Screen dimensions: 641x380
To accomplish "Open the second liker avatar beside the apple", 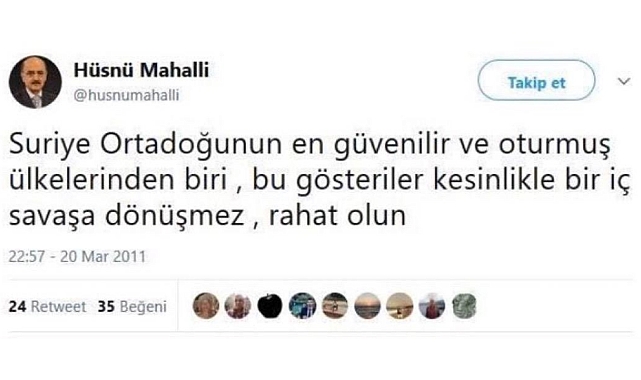I will pyautogui.click(x=238, y=306).
